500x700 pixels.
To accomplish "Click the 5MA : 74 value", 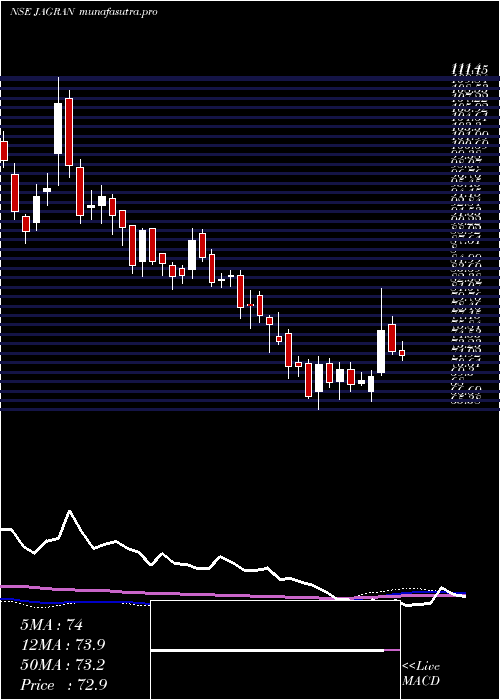I will coord(51,625).
